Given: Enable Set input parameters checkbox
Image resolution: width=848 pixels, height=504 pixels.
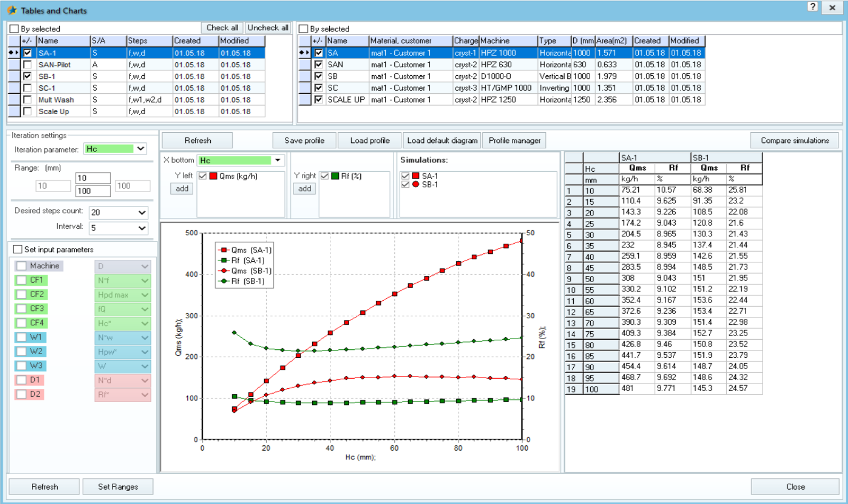Looking at the screenshot, I should (18, 249).
